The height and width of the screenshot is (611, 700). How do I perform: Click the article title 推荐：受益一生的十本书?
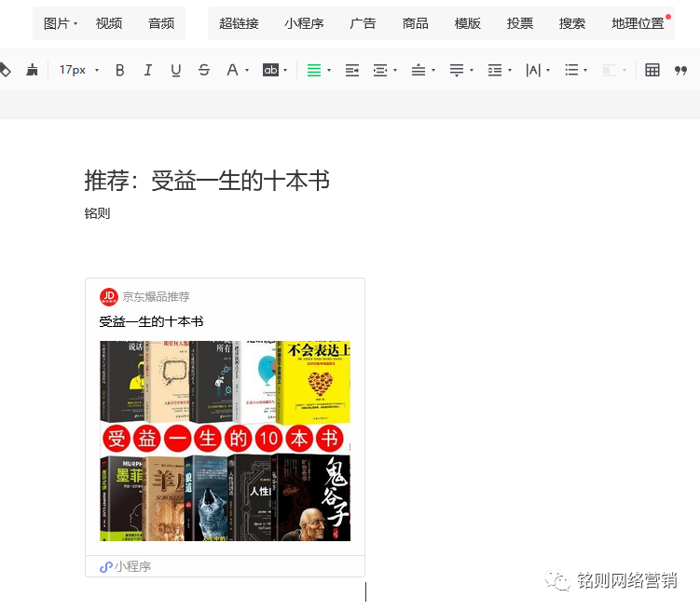click(x=207, y=181)
